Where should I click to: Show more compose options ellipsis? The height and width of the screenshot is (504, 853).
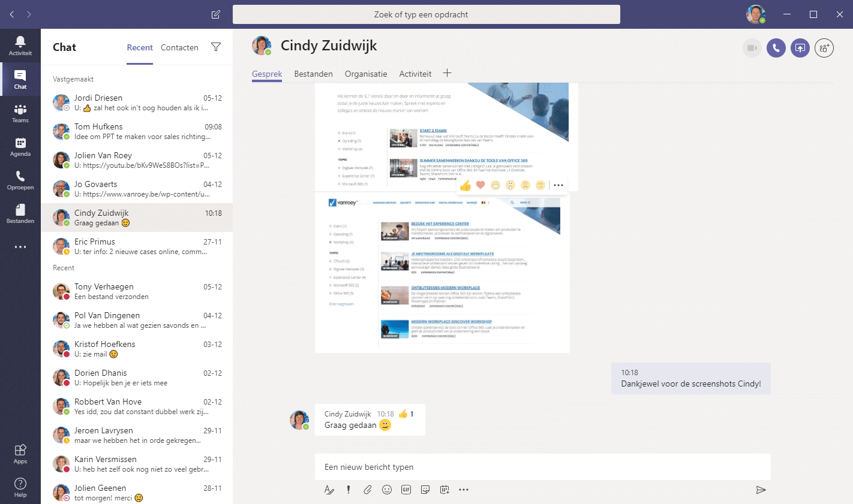click(464, 490)
